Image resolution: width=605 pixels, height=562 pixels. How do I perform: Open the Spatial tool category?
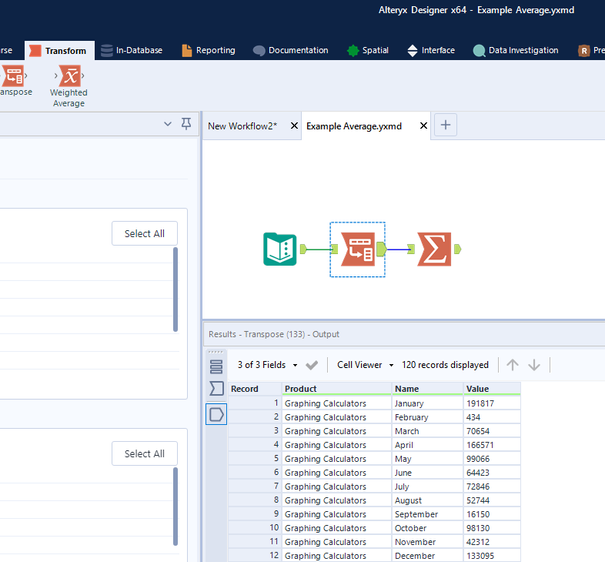pos(368,51)
